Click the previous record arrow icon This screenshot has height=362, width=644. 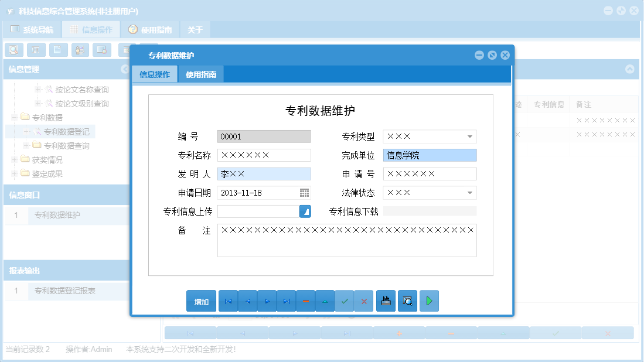(247, 300)
